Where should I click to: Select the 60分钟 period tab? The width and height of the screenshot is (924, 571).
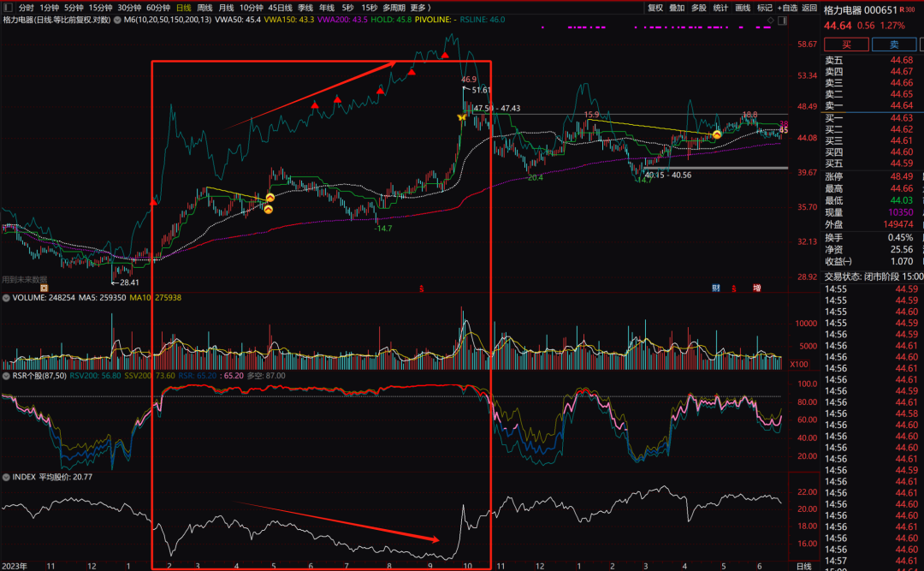pos(158,8)
